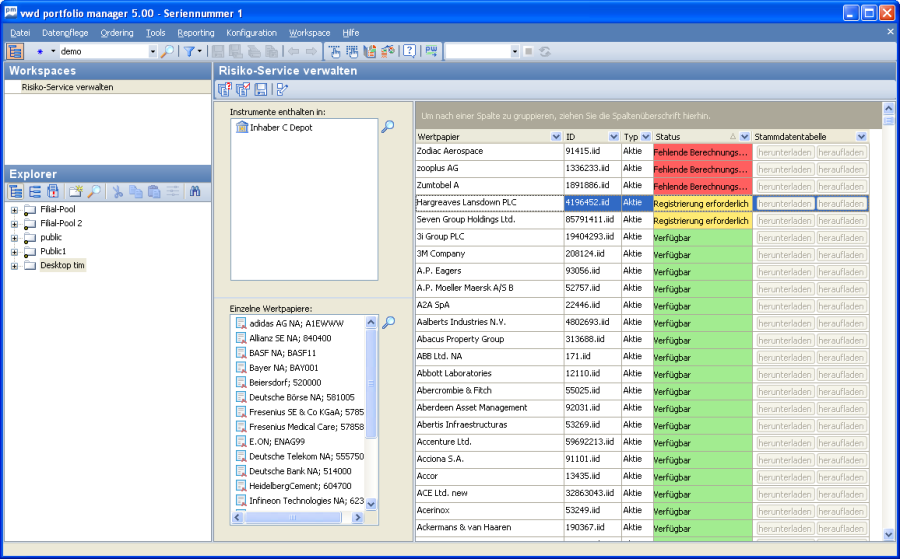Click magnifier next to Einzelne Wertpapiere list
Viewport: 900px width, 559px height.
[x=388, y=322]
